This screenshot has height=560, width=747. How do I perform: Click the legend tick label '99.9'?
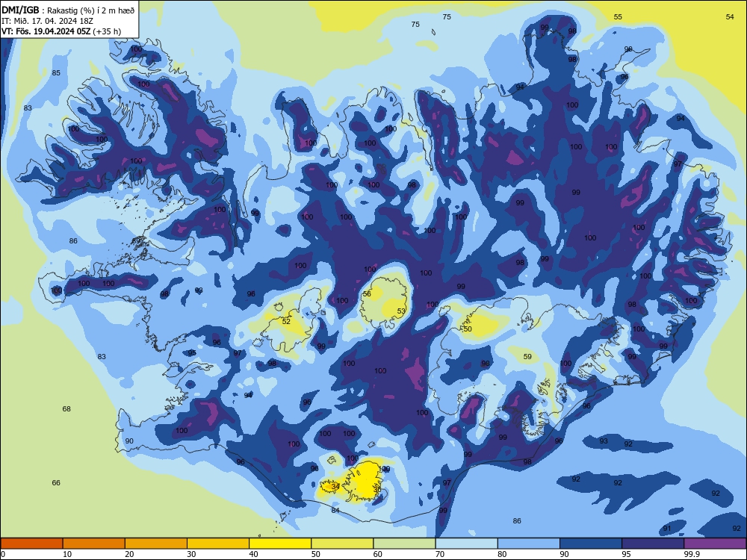coord(692,554)
